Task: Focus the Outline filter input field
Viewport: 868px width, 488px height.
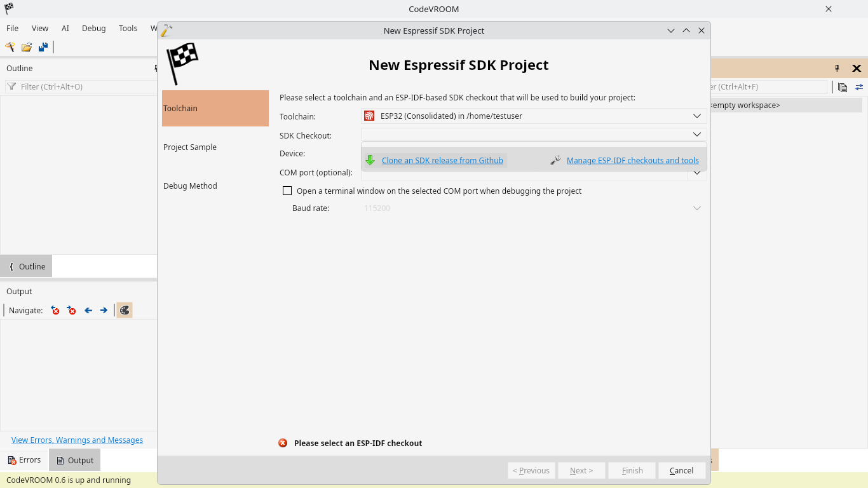Action: click(81, 86)
